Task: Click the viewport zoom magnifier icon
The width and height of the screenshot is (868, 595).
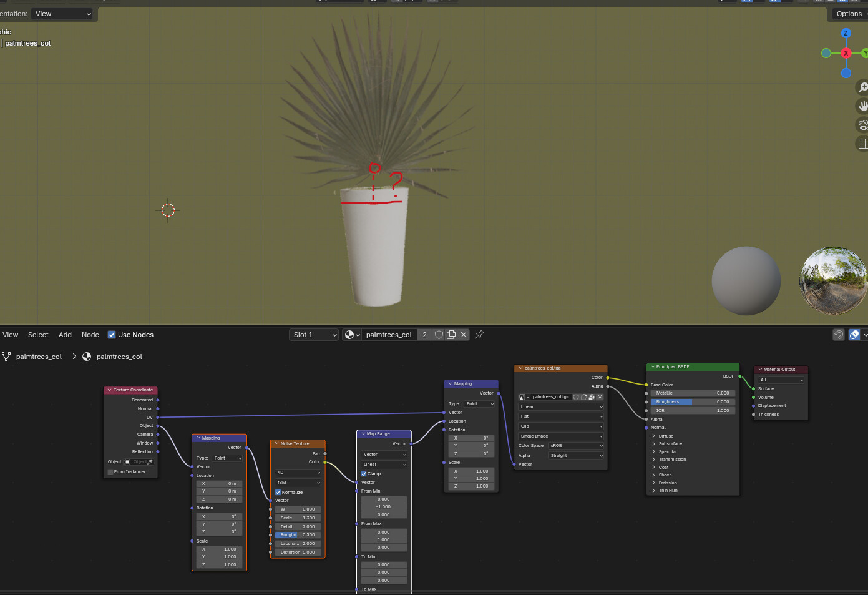Action: [863, 87]
